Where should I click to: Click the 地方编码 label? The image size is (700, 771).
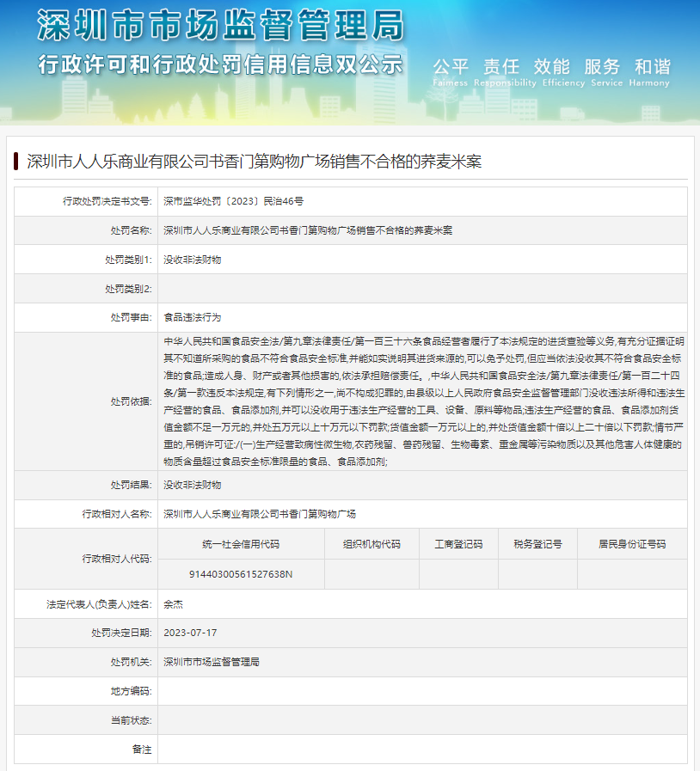pos(131,691)
